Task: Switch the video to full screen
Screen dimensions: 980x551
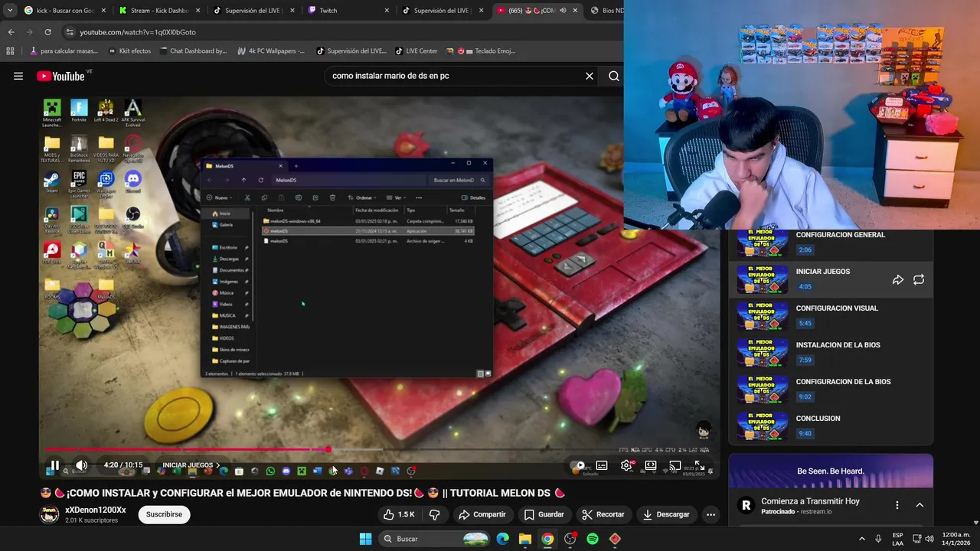Action: click(x=699, y=465)
